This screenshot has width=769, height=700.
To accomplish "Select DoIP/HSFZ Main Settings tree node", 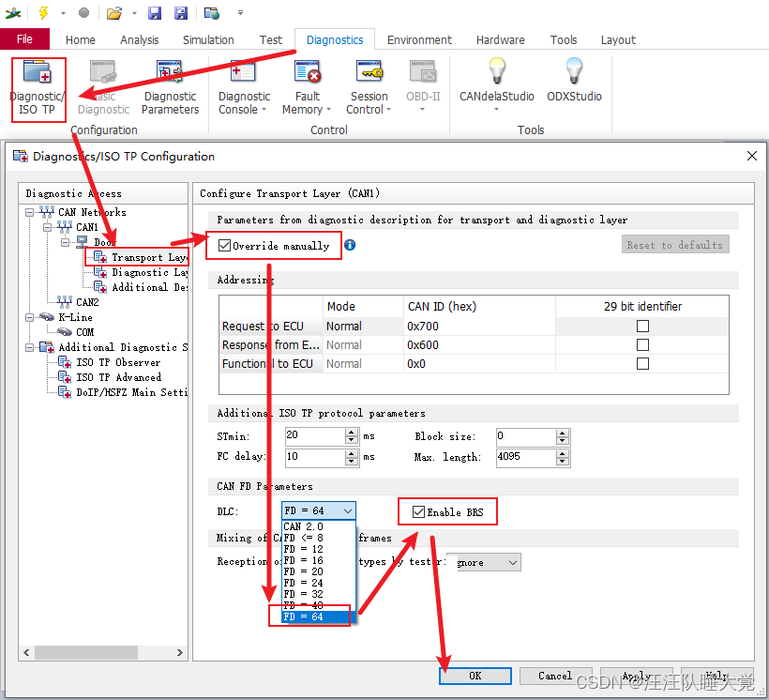I will tap(123, 392).
